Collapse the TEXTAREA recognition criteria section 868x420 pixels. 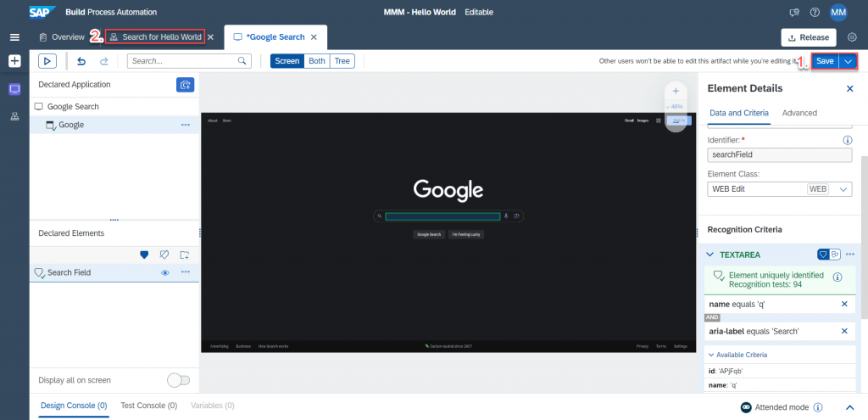click(x=709, y=255)
